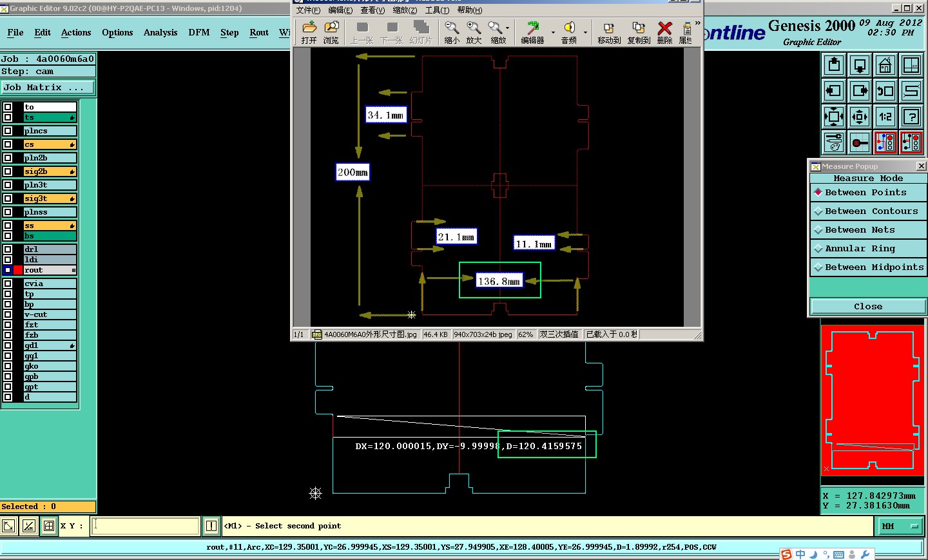Image resolution: width=928 pixels, height=560 pixels.
Task: Click the 1:2 zoom scale icon
Action: [x=885, y=117]
